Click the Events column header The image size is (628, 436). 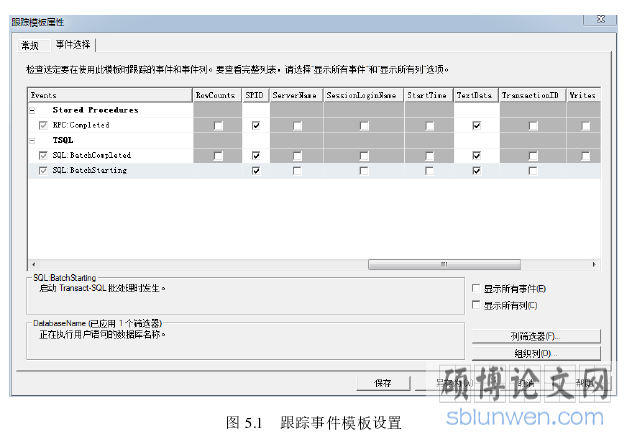click(x=110, y=95)
